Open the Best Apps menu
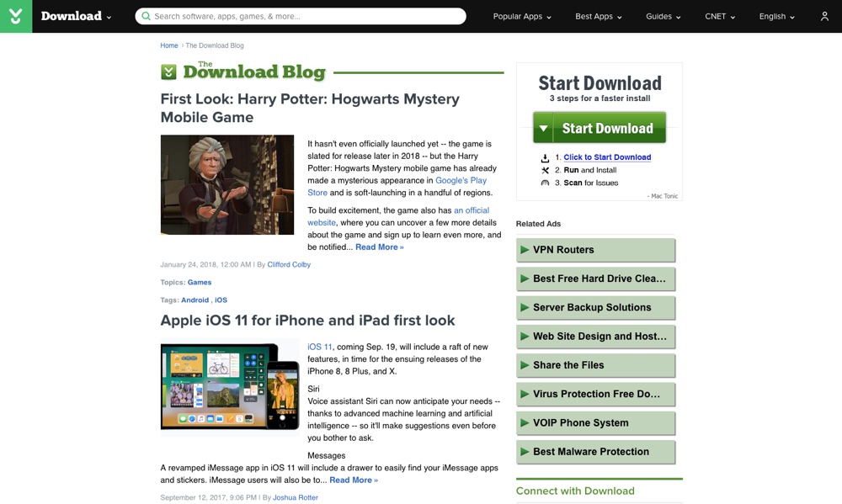Viewport: 842px width, 504px height. 598,17
